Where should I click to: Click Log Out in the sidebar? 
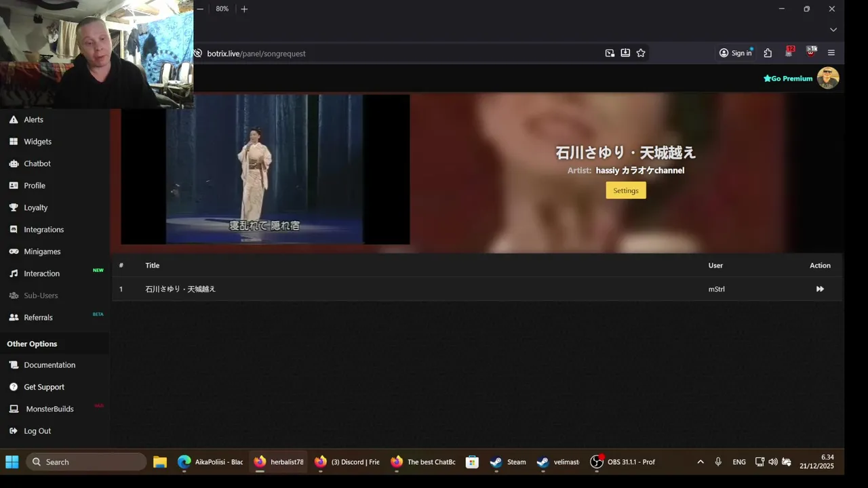pos(37,431)
